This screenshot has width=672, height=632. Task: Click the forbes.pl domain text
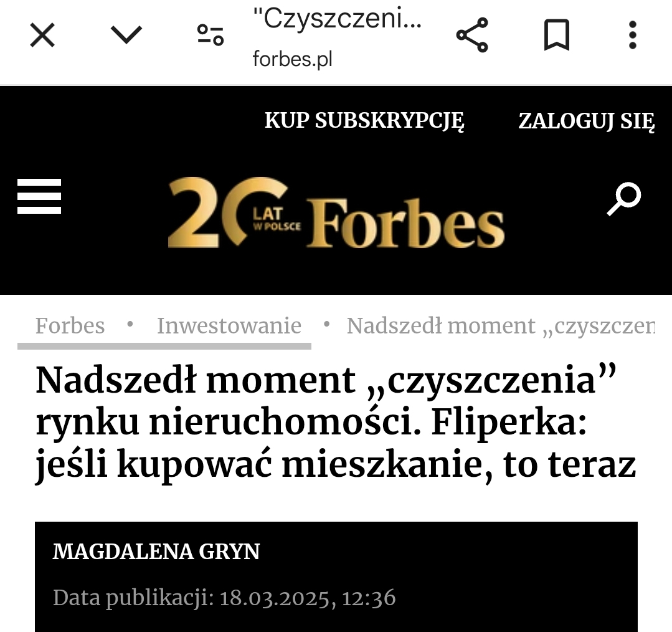(x=292, y=59)
